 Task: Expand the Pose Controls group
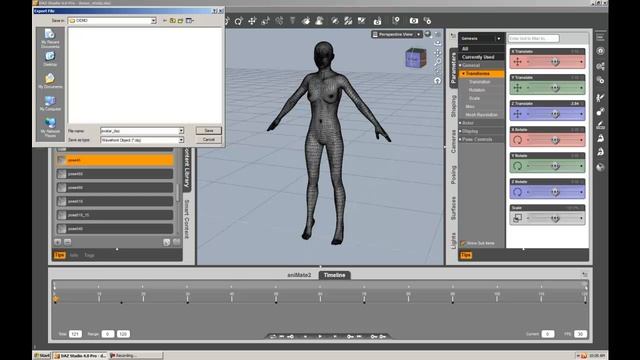460,139
